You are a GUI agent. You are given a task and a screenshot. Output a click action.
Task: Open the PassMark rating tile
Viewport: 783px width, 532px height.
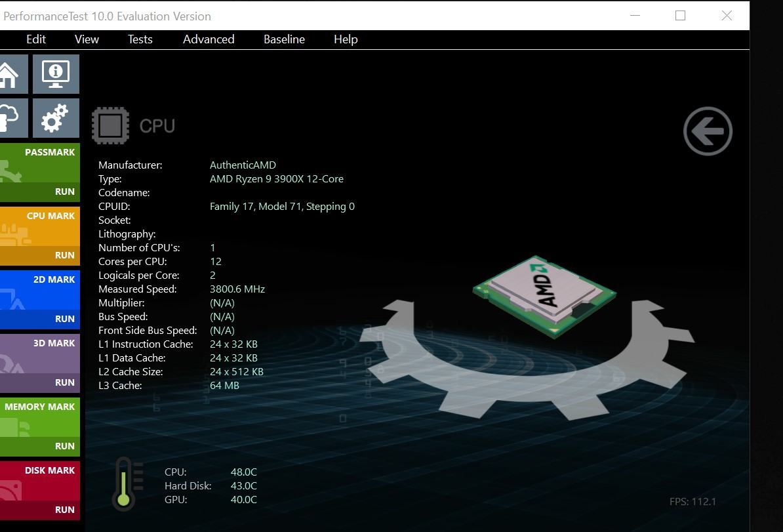pos(40,163)
